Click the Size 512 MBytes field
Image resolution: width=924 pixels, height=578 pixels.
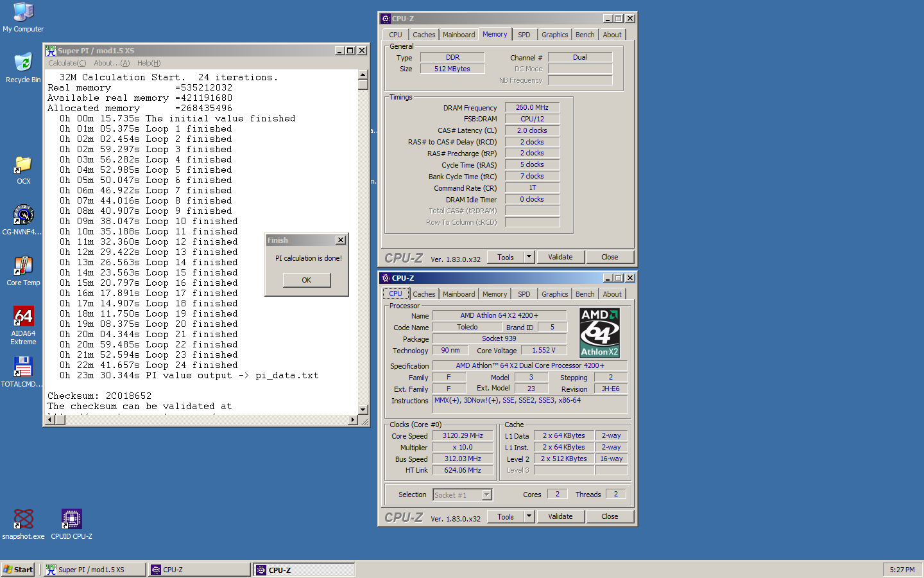[x=452, y=69]
